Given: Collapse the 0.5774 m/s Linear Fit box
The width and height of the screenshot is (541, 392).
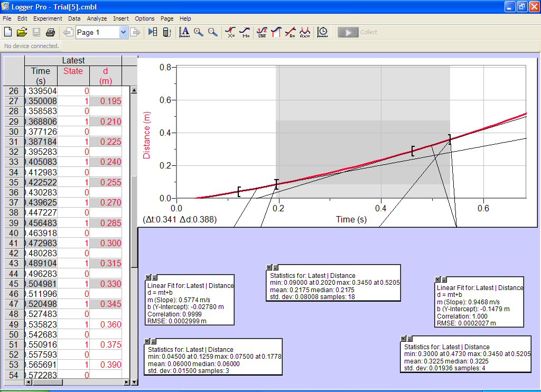Looking at the screenshot, I should pyautogui.click(x=155, y=277).
